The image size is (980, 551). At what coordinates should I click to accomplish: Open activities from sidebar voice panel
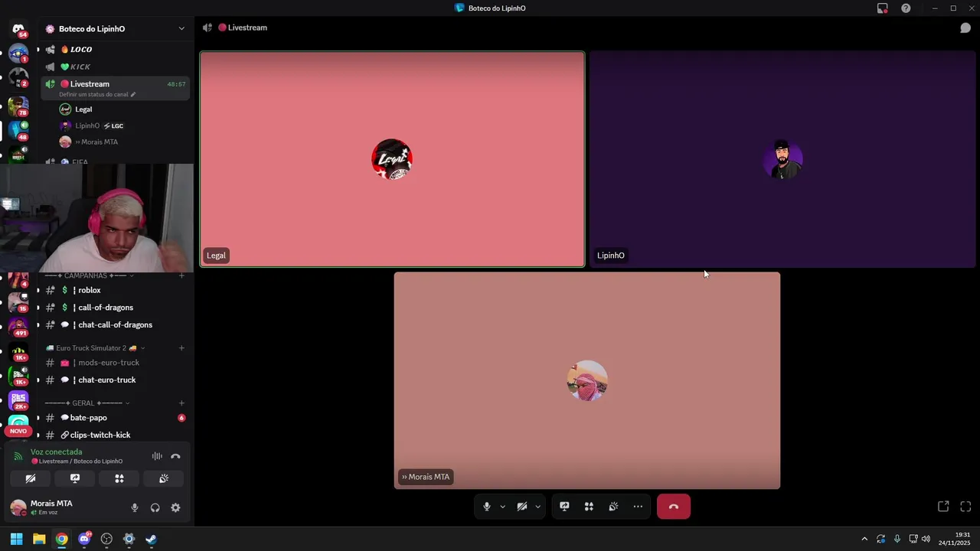point(119,478)
